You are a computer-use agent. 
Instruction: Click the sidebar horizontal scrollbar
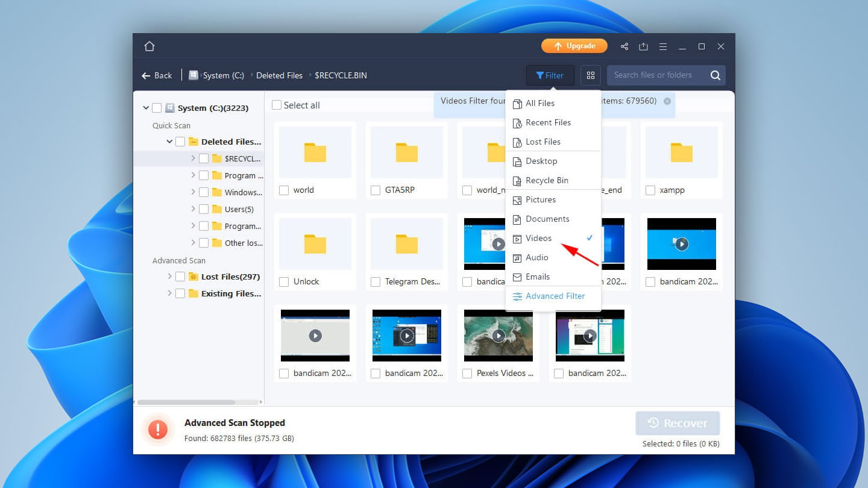[186, 402]
